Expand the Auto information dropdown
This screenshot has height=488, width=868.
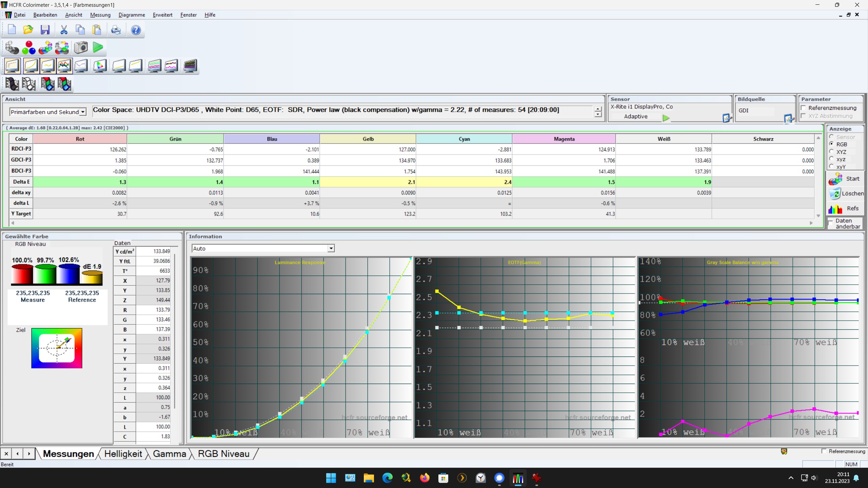(x=331, y=248)
